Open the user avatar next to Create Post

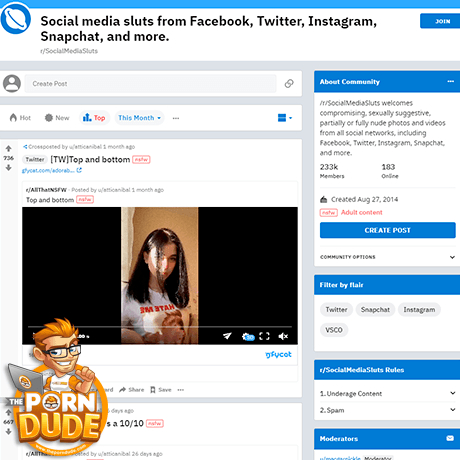[12, 83]
